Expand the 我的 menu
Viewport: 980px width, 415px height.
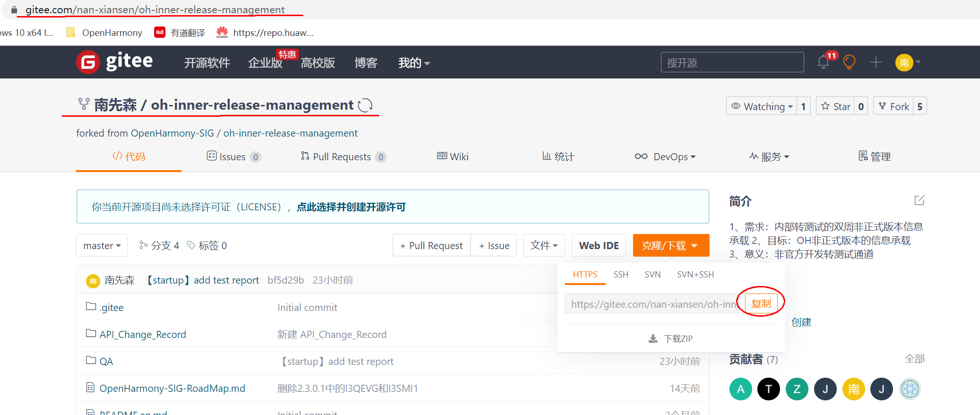click(414, 63)
